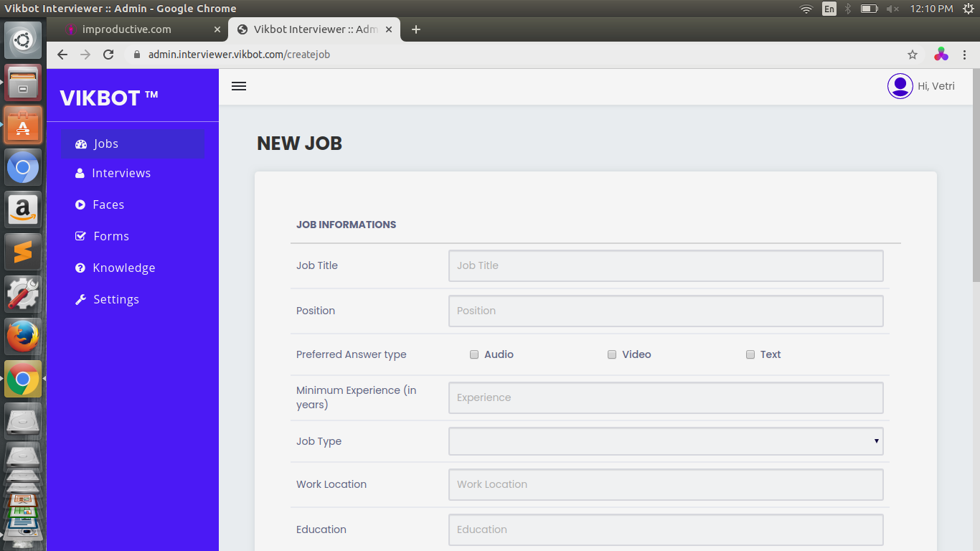Screen dimensions: 980x551
Task: Toggle the hamburger sidebar menu icon
Action: click(239, 86)
